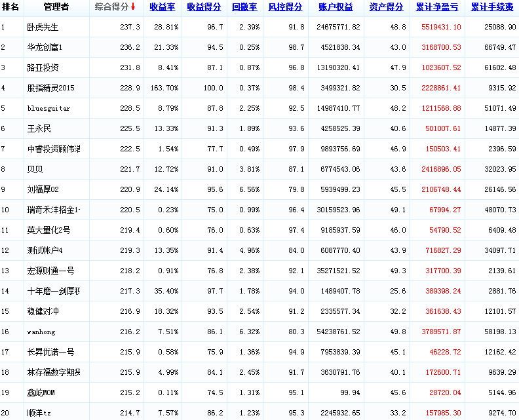Screen dimensions: 519x420
Task: Sort by 累计净盈亏 column header
Action: (x=437, y=7)
